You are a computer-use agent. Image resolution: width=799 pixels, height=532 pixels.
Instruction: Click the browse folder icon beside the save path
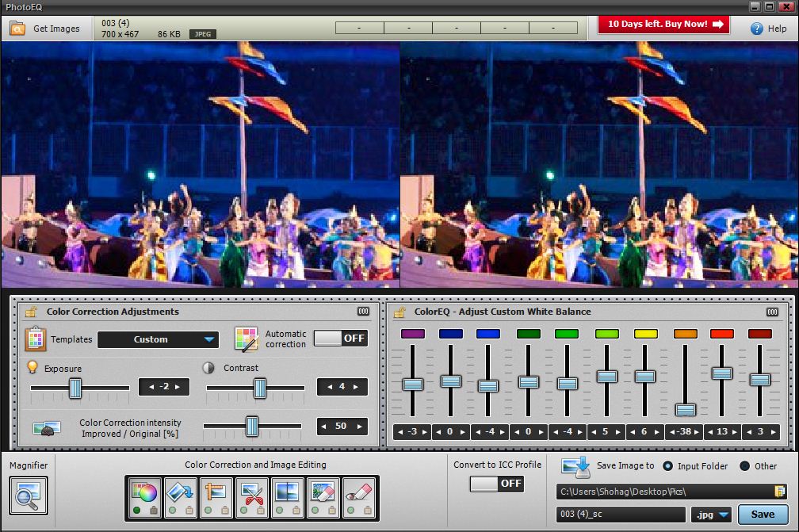pos(780,492)
